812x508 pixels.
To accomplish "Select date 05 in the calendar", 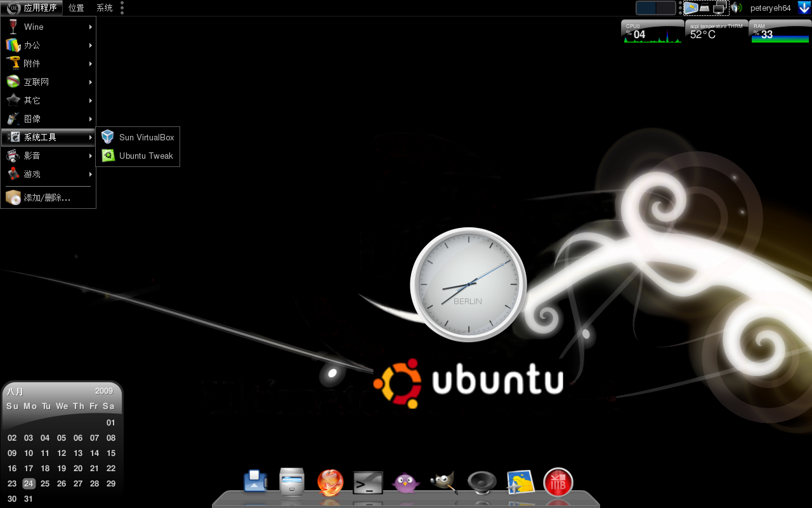I will click(62, 438).
